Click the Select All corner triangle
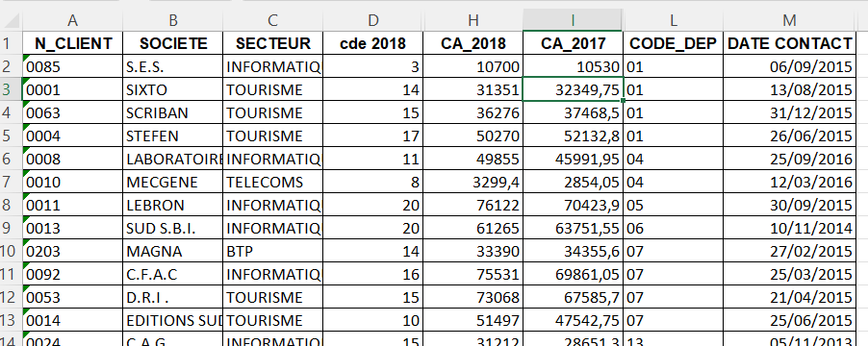This screenshot has height=346, width=868. coord(12,21)
